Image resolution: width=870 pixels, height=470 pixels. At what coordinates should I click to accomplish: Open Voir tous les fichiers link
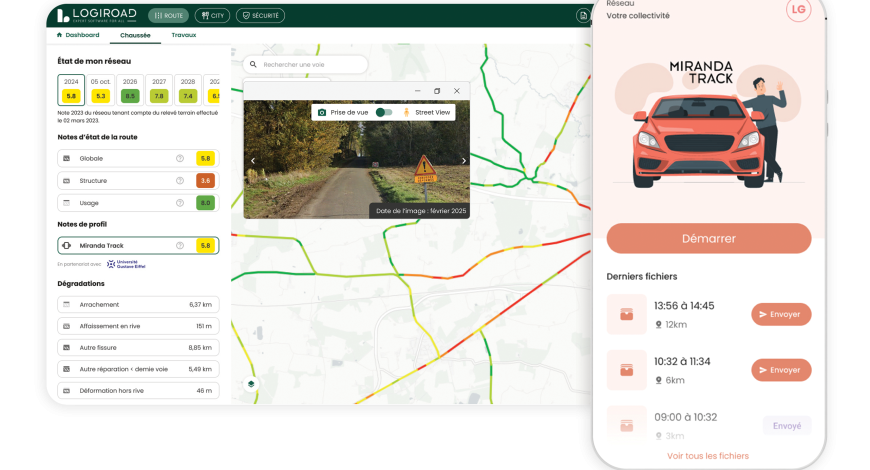(707, 456)
